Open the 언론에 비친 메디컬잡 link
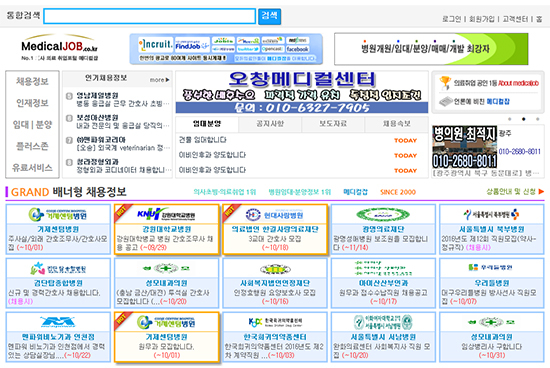Viewport: 550px width, 368px height. pyautogui.click(x=482, y=102)
